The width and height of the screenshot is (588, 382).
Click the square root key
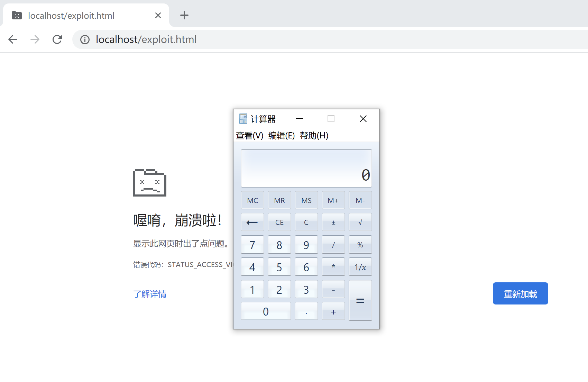tap(360, 222)
